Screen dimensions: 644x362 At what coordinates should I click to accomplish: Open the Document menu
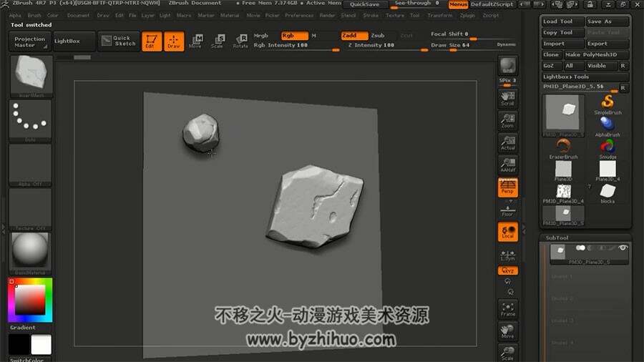(x=78, y=15)
